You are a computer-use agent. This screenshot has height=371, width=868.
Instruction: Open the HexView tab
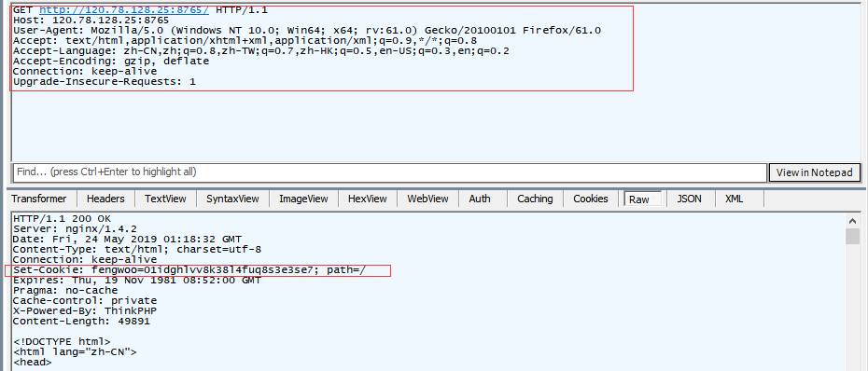point(367,199)
